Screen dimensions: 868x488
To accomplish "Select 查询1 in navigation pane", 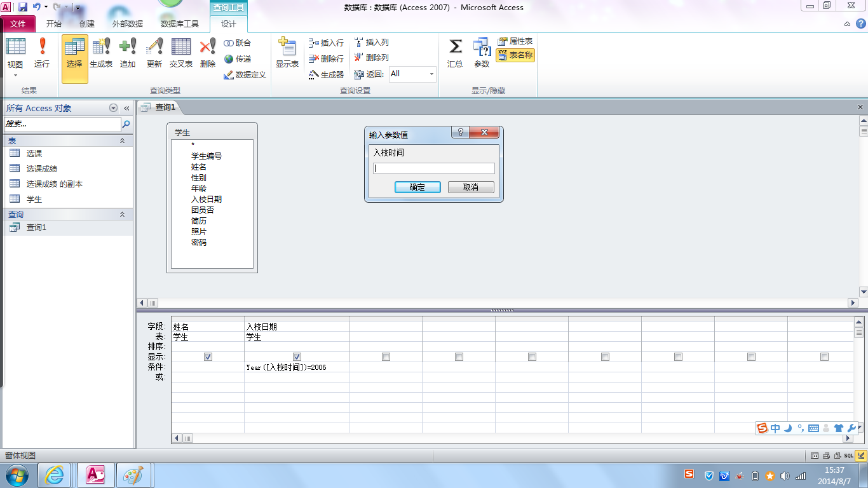I will click(69, 227).
